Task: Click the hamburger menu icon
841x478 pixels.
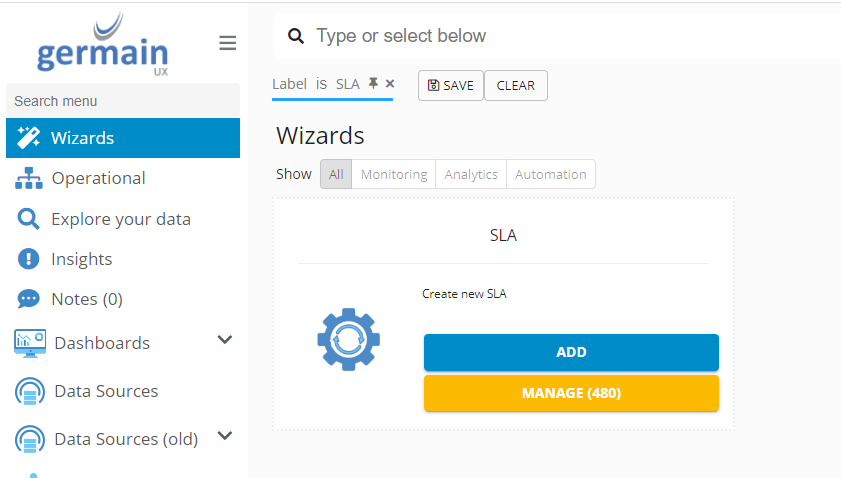Action: coord(228,43)
